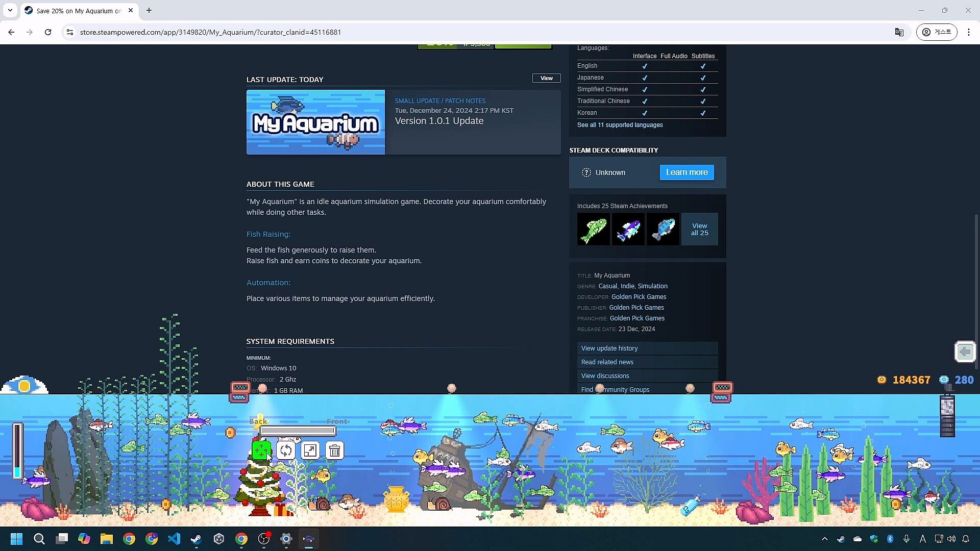This screenshot has width=980, height=551.
Task: Click the rotate/flip decoration icon
Action: pyautogui.click(x=286, y=450)
